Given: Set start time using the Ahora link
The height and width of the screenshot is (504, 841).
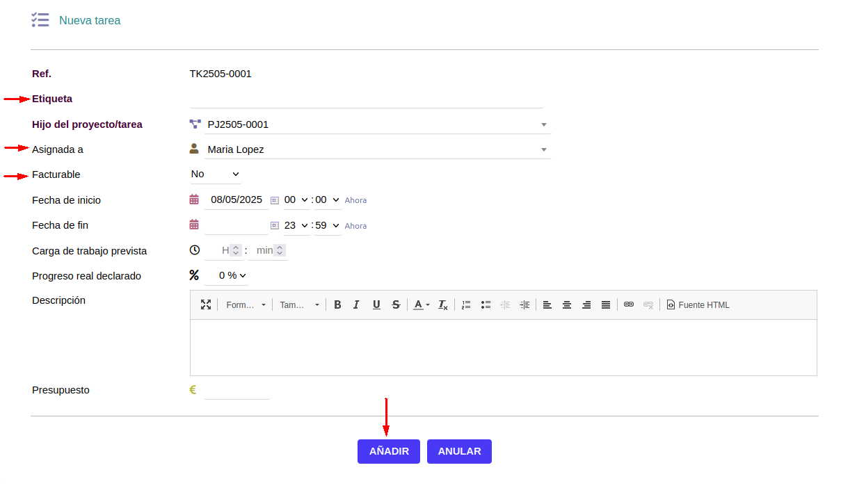Looking at the screenshot, I should [355, 200].
